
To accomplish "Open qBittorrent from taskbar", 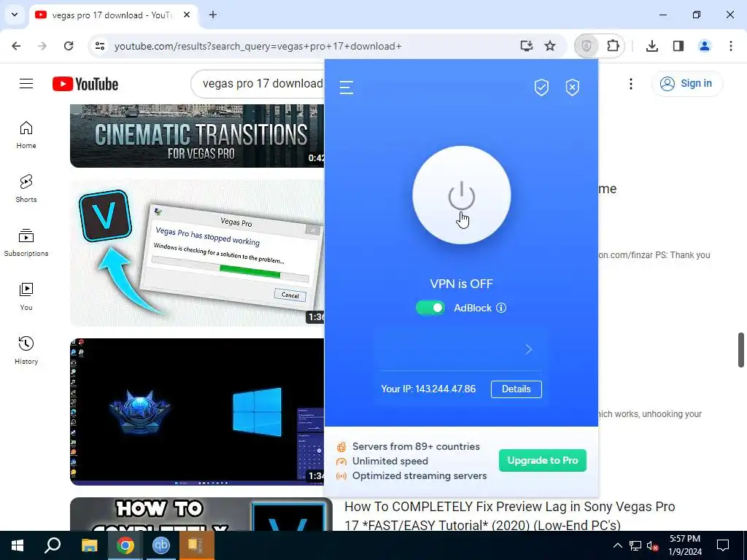I will tap(161, 545).
